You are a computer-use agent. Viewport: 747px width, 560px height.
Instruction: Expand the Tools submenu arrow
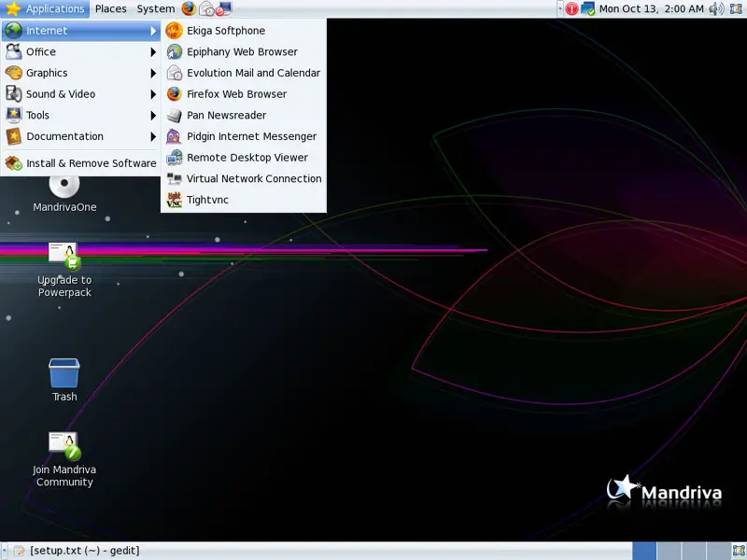(153, 115)
